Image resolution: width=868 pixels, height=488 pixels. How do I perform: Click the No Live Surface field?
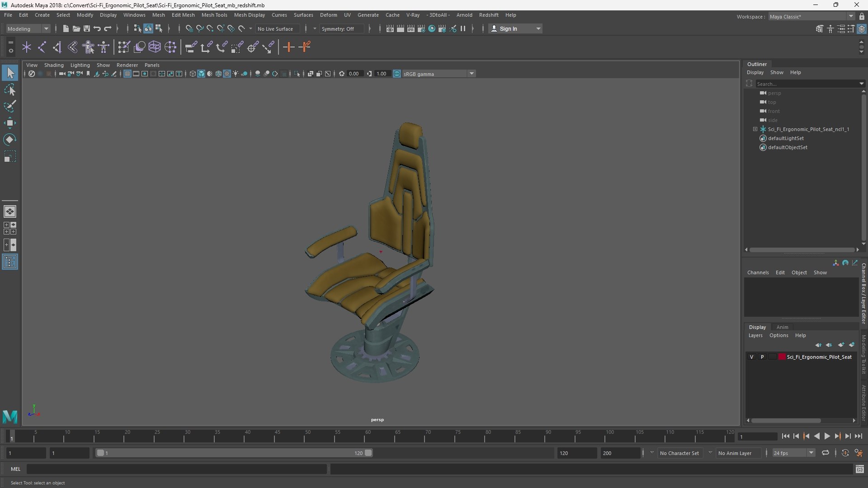pos(277,28)
